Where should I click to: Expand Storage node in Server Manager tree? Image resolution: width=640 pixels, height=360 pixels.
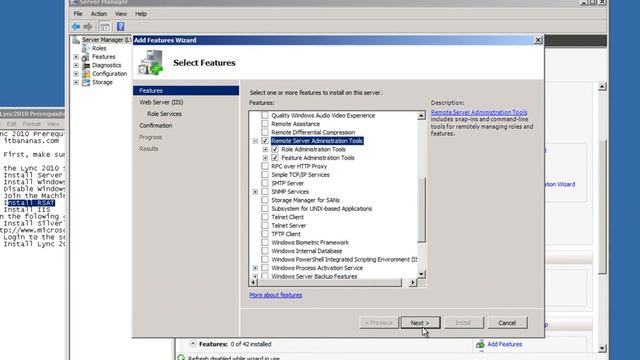(x=76, y=82)
